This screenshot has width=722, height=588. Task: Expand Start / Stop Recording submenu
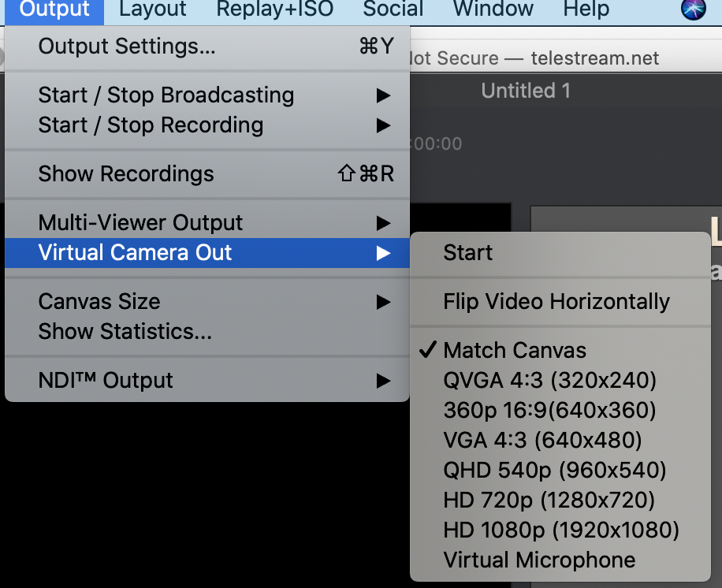tap(207, 125)
